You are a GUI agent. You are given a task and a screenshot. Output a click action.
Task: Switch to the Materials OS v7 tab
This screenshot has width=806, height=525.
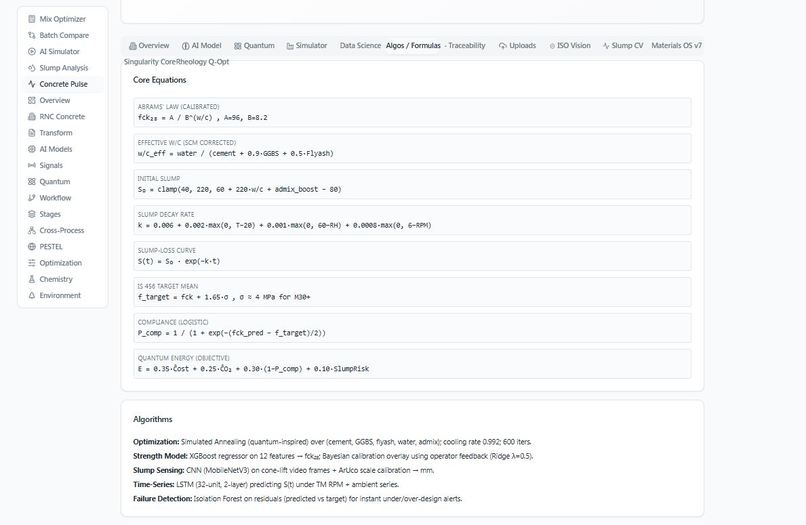pyautogui.click(x=676, y=46)
